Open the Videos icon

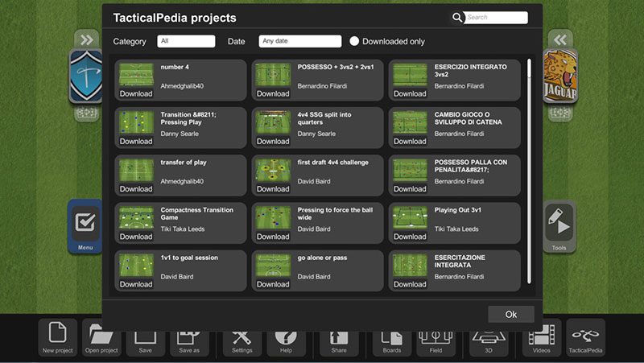(541, 337)
